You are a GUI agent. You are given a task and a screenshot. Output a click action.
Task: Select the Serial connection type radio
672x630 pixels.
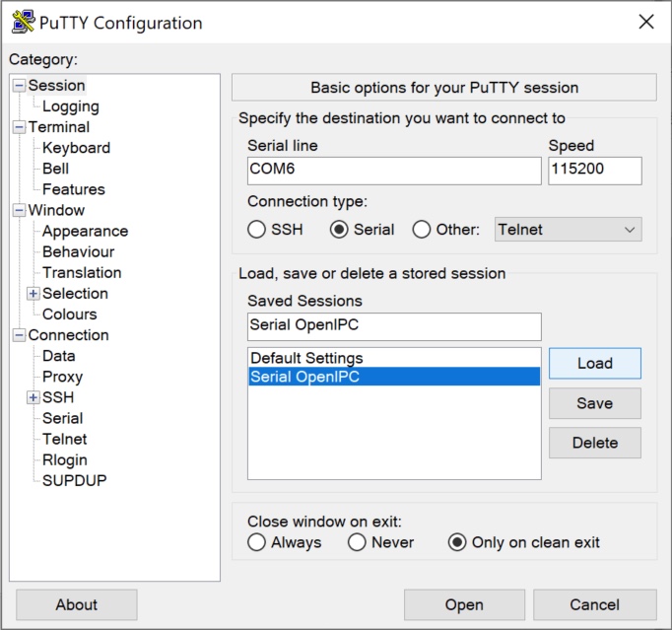tap(340, 230)
